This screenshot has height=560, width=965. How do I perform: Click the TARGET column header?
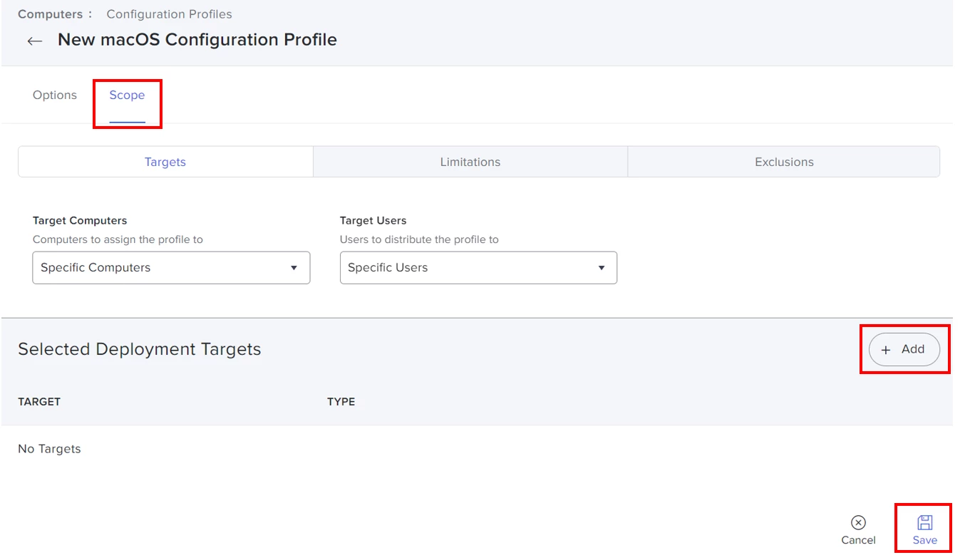(39, 402)
